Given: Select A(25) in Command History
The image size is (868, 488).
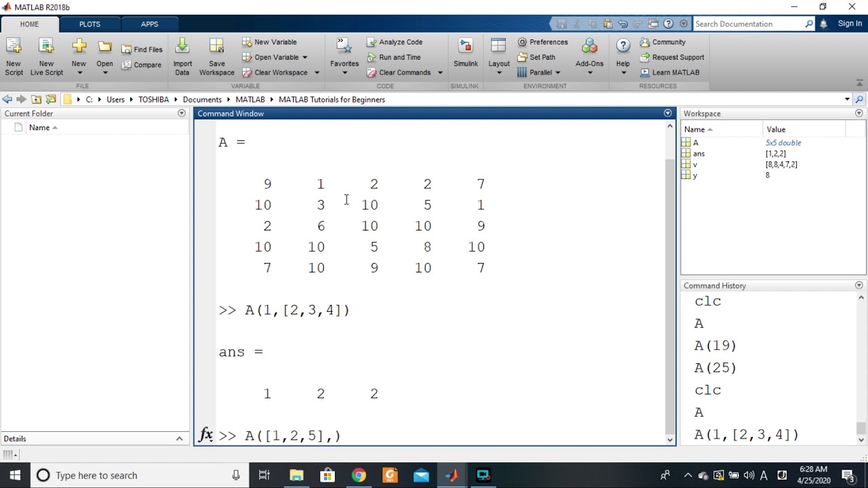Looking at the screenshot, I should tap(715, 368).
